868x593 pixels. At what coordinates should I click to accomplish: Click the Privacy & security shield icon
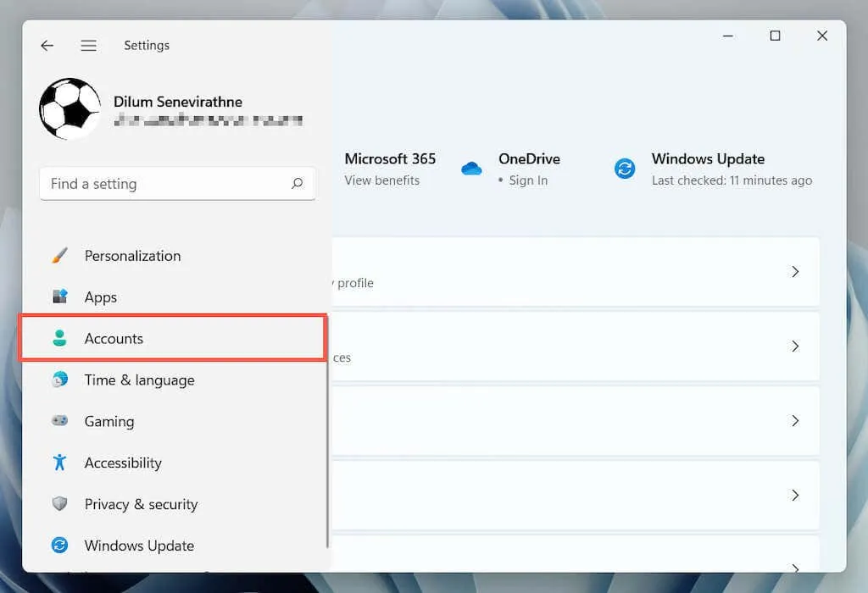(x=59, y=504)
